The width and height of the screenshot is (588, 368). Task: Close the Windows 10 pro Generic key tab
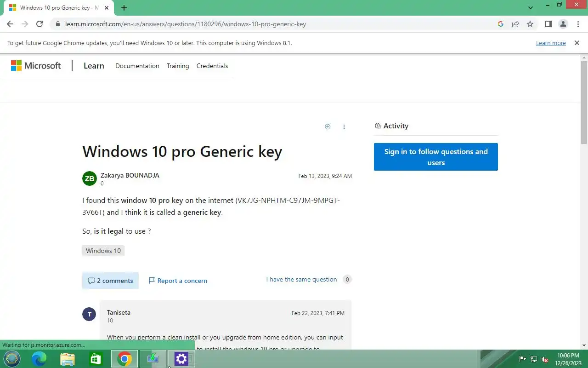point(107,8)
